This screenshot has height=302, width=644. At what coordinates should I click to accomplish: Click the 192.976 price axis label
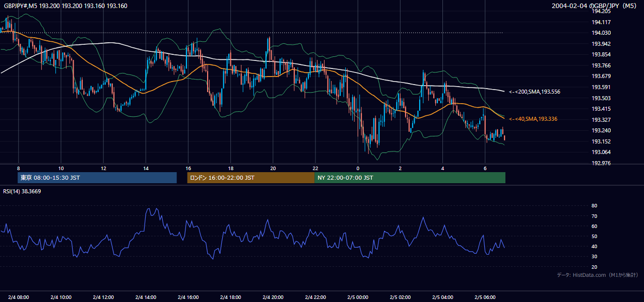pos(601,163)
